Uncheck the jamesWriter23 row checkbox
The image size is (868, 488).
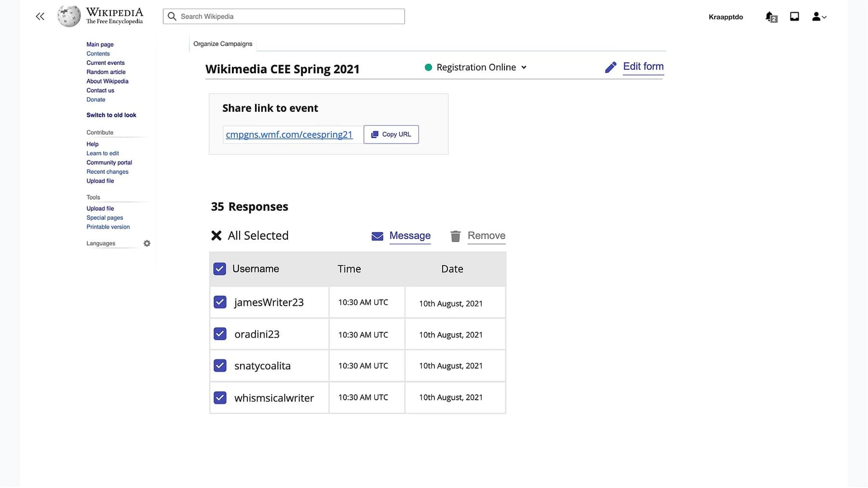[220, 302]
